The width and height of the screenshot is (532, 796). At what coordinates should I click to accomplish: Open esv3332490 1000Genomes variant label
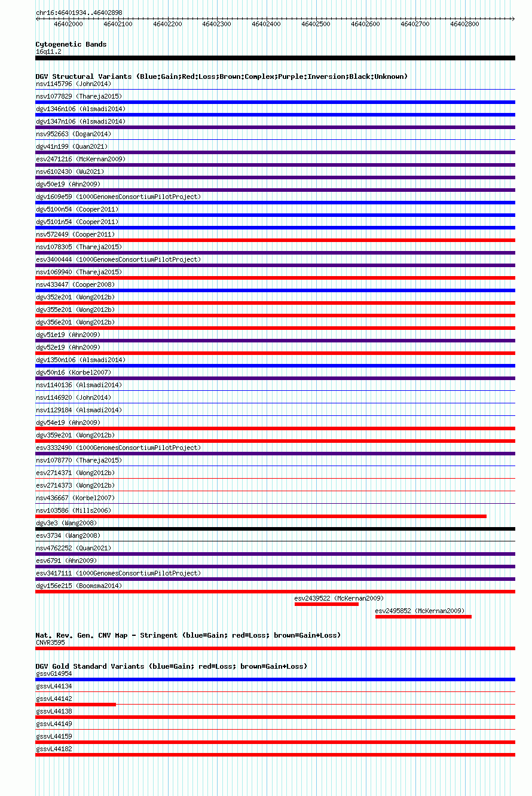118,448
